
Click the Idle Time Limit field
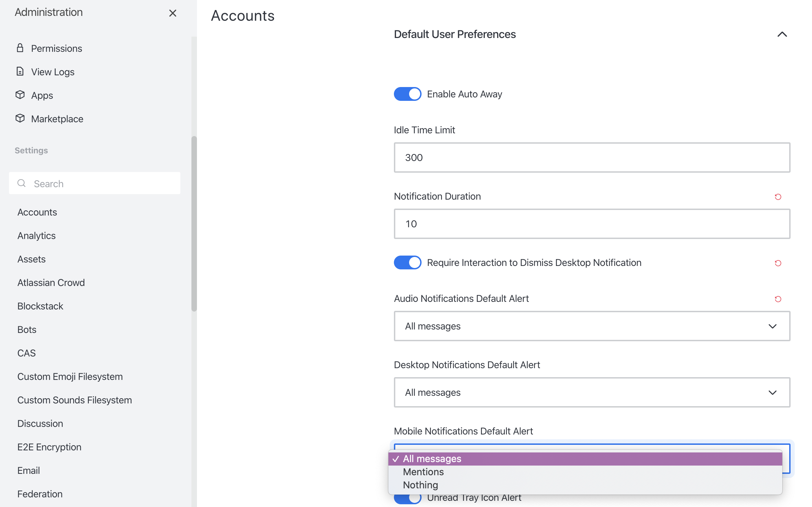[x=592, y=157]
